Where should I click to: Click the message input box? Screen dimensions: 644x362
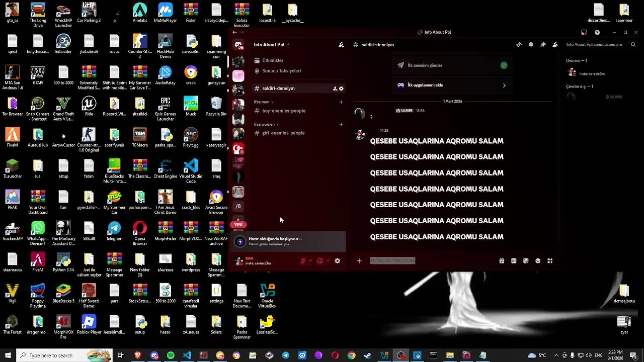432,261
